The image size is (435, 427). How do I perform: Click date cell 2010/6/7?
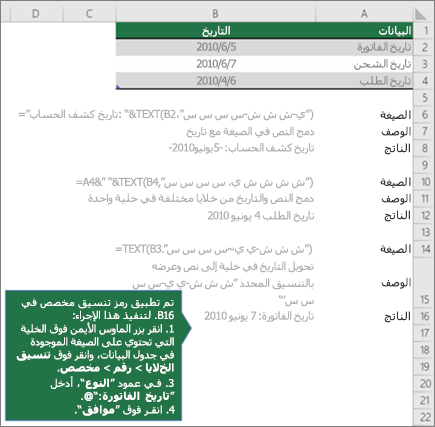point(216,64)
